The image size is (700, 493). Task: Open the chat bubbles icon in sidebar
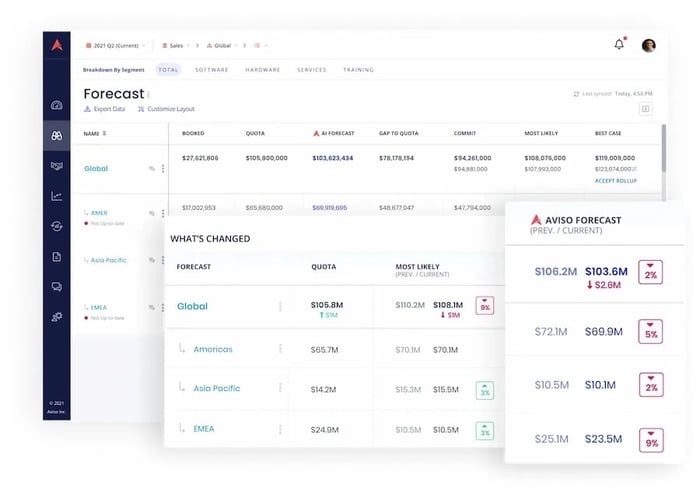pos(57,287)
